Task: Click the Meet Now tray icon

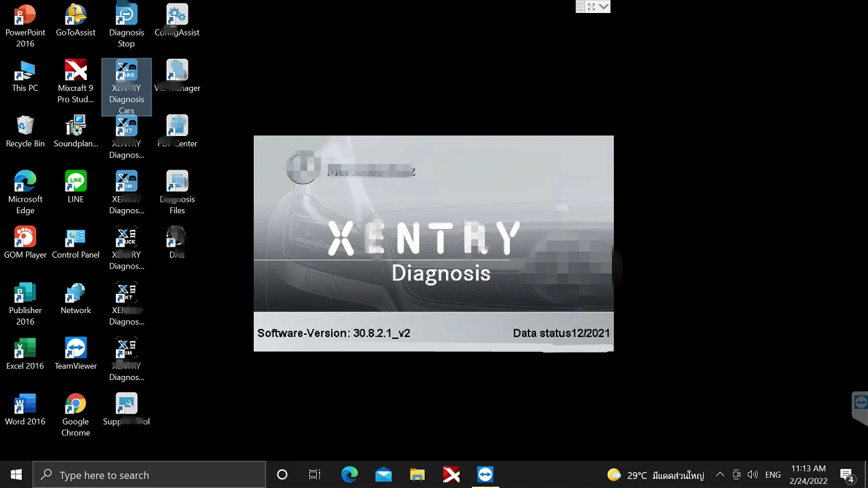Action: (736, 474)
